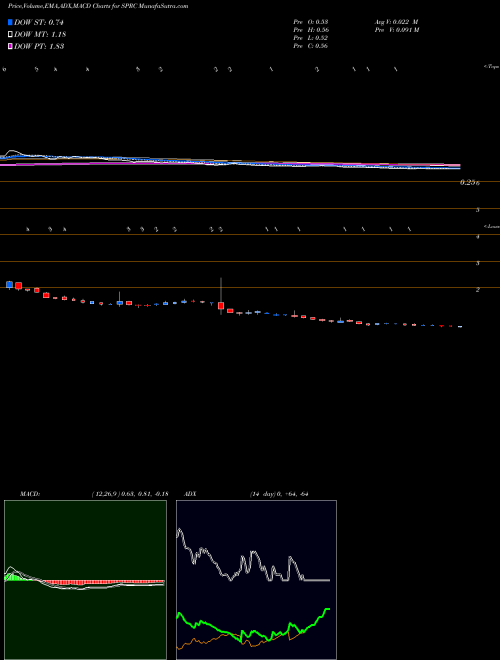500x660 pixels.
Task: Select the 'DOW MT: 1.18' legend label
Action: point(40,35)
